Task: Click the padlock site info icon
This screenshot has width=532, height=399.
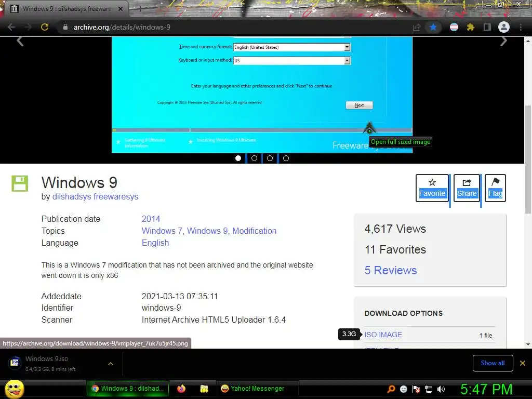Action: pyautogui.click(x=65, y=27)
